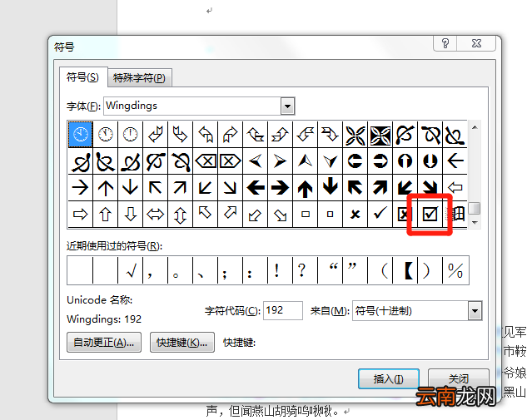Select the bold right arrow symbol
Image resolution: width=527 pixels, height=420 pixels.
pos(281,187)
